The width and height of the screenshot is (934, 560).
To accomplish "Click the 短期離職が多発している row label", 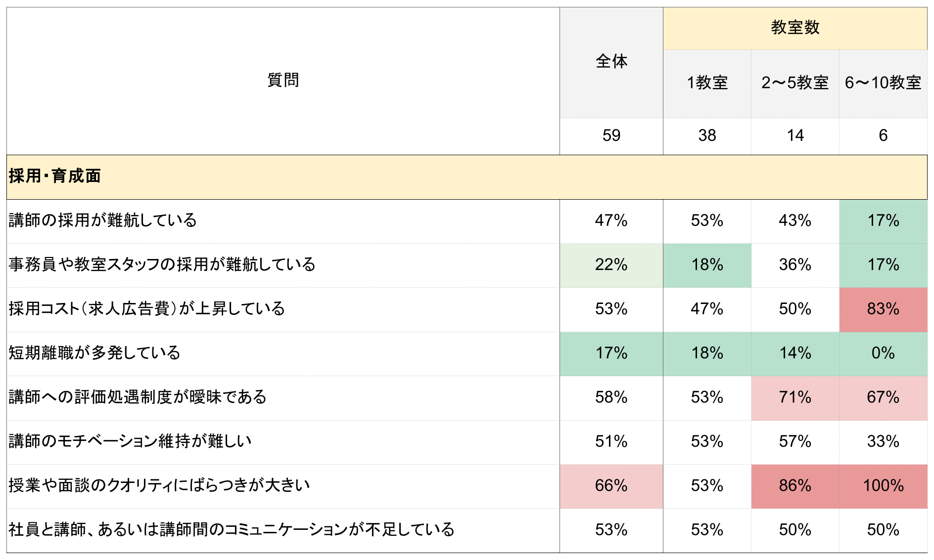I will pos(94,353).
